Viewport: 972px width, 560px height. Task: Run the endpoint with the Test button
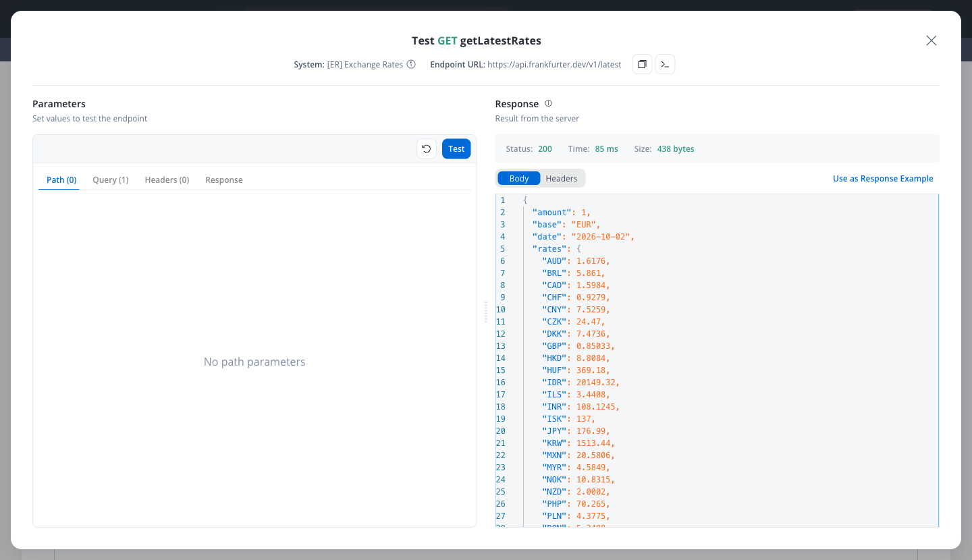[x=456, y=149]
